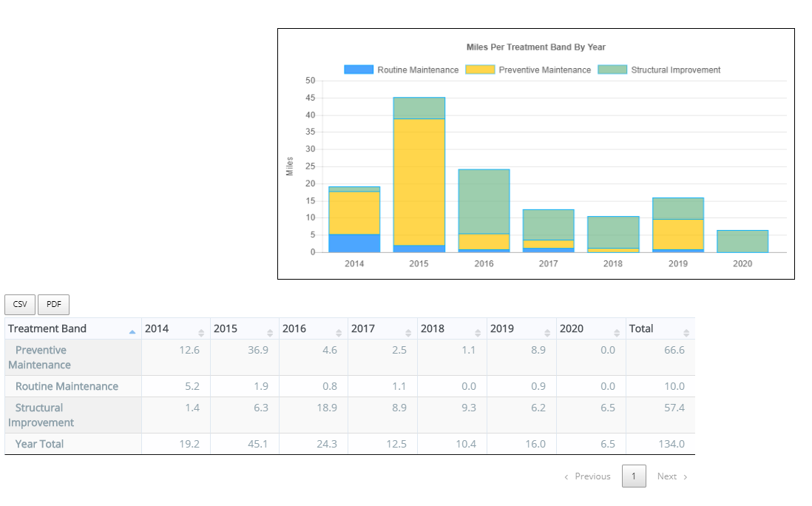This screenshot has width=812, height=506.
Task: Click the 2016 green Structural Improvement bar
Action: tap(484, 201)
